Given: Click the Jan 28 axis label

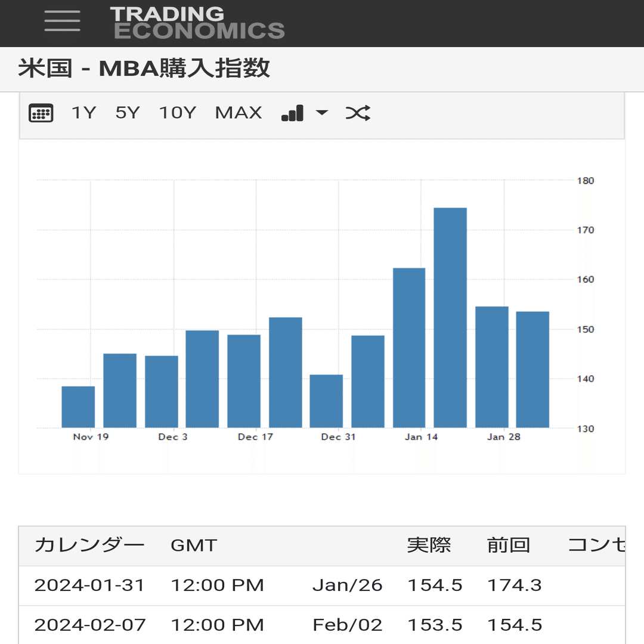Looking at the screenshot, I should (503, 437).
